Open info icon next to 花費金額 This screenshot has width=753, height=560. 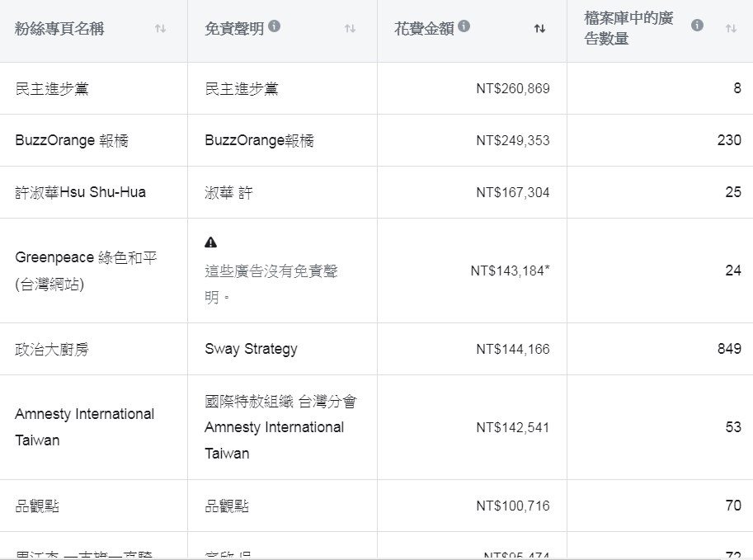point(464,26)
